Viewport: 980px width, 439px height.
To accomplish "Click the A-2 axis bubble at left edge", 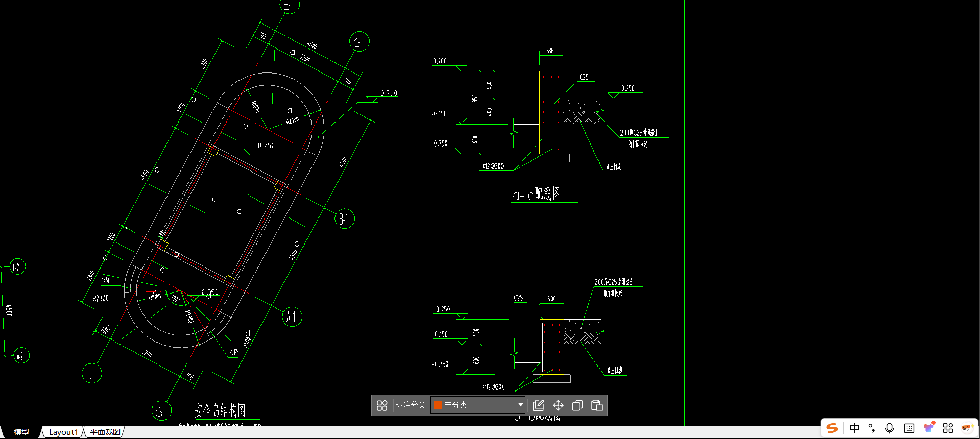I will tap(21, 356).
